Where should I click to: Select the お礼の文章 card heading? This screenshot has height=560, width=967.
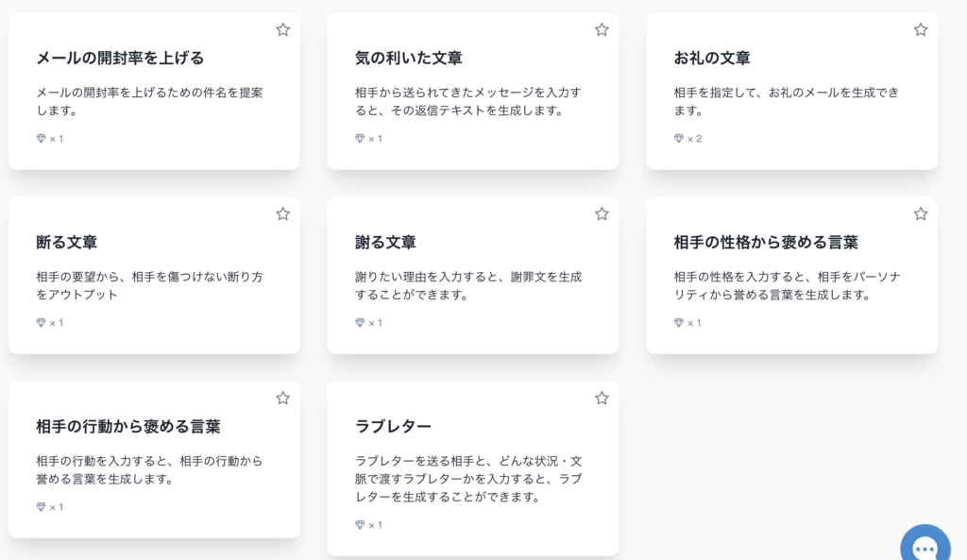[x=712, y=58]
